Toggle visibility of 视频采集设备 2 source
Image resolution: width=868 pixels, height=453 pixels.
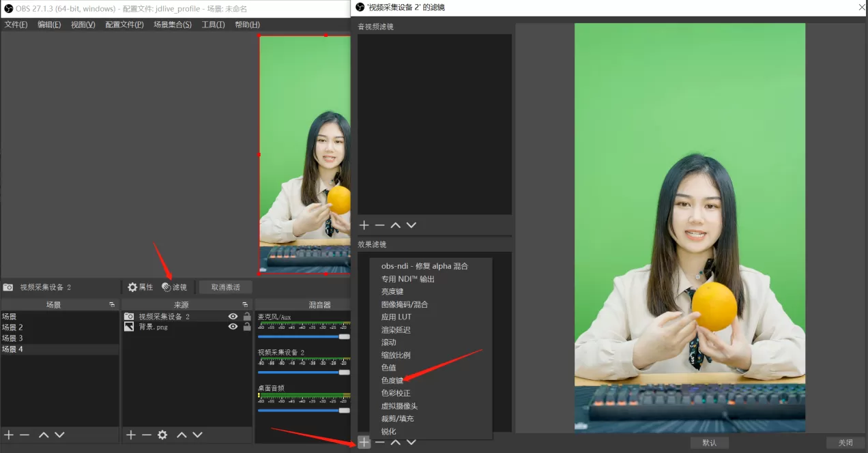(x=232, y=315)
